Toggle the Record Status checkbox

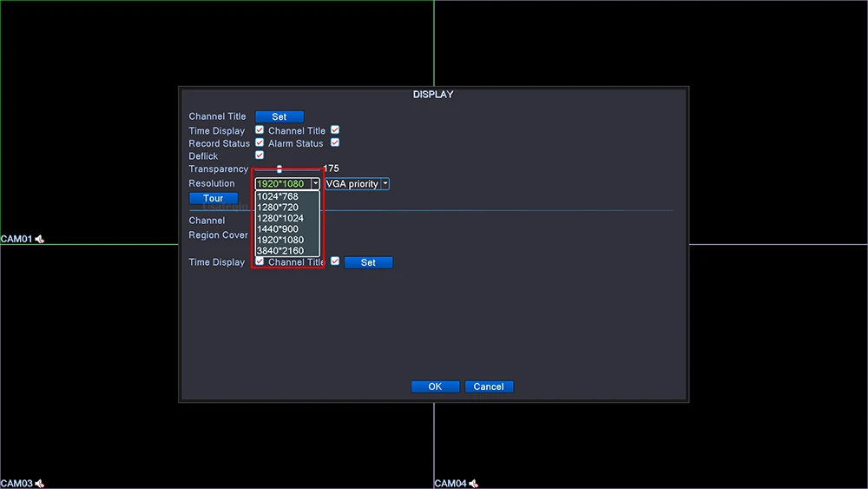point(259,142)
